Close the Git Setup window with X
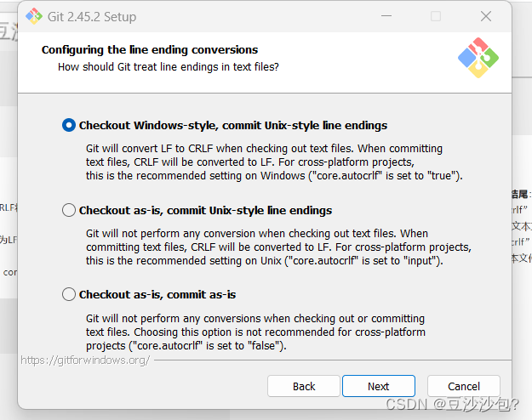This screenshot has width=532, height=420. click(486, 16)
